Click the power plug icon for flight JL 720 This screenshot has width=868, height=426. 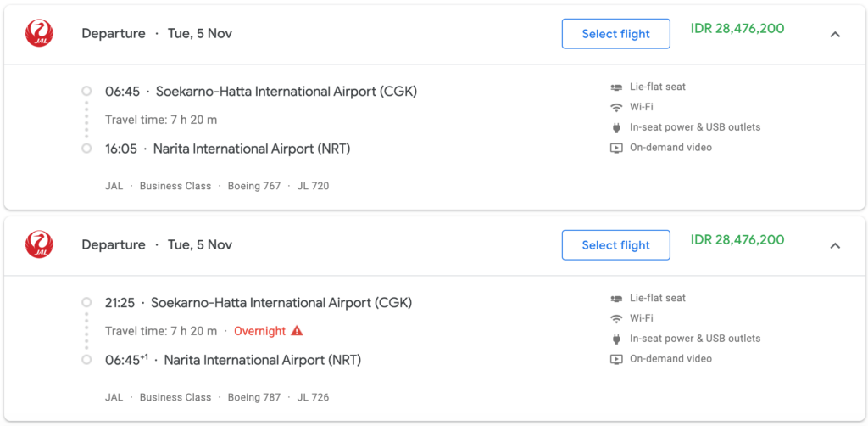click(616, 127)
